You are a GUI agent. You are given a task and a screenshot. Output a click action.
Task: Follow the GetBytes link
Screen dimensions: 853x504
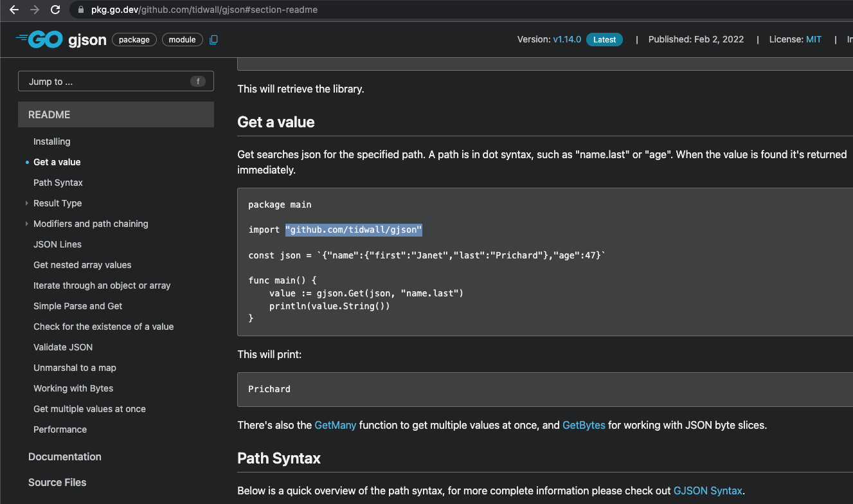tap(584, 425)
